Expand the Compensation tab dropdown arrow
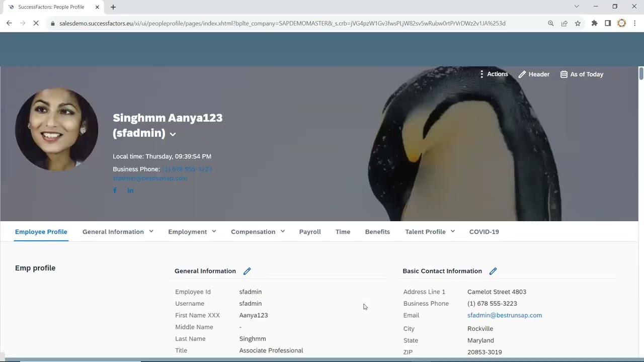 pos(283,231)
